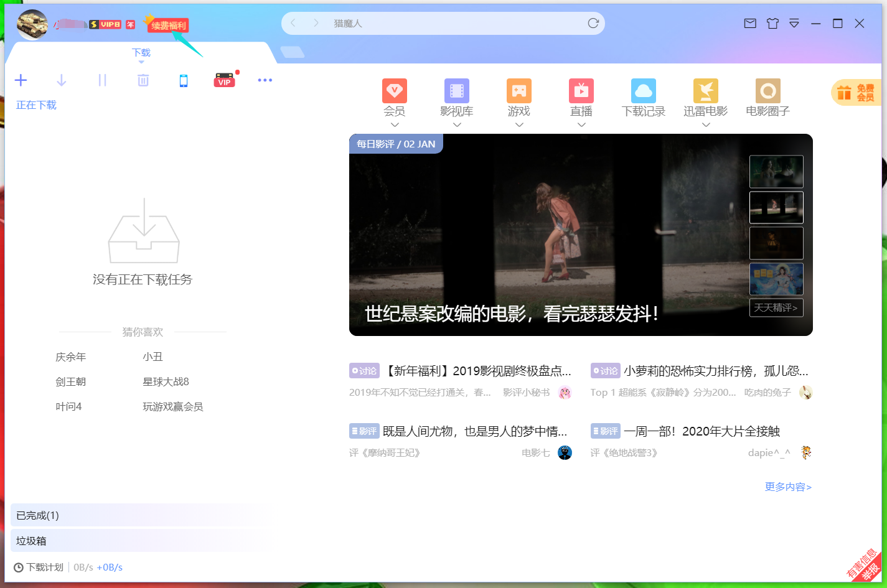The height and width of the screenshot is (588, 887).
Task: Open 更多内容 for additional articles
Action: (x=787, y=487)
